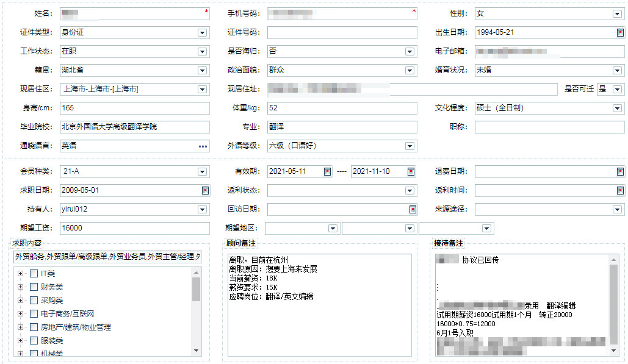The image size is (628, 364).
Task: Open the 性别 dropdown
Action: pyautogui.click(x=617, y=14)
